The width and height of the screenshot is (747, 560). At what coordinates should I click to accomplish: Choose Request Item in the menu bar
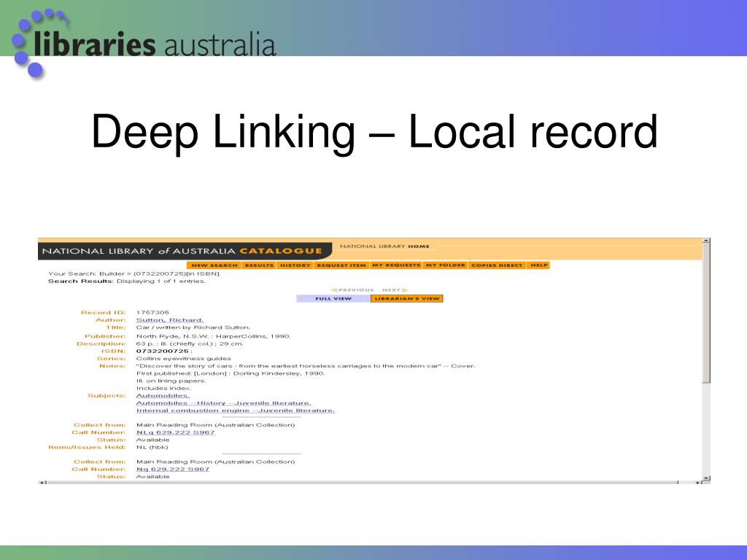(x=341, y=265)
